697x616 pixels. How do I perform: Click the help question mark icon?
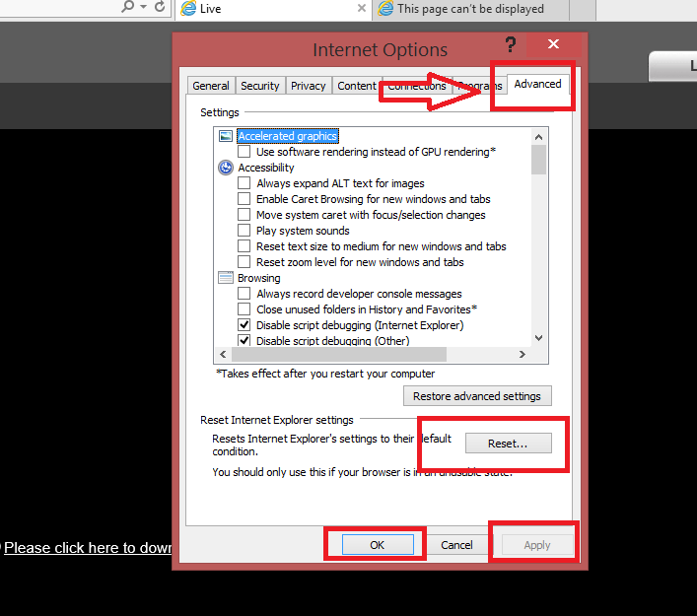511,44
